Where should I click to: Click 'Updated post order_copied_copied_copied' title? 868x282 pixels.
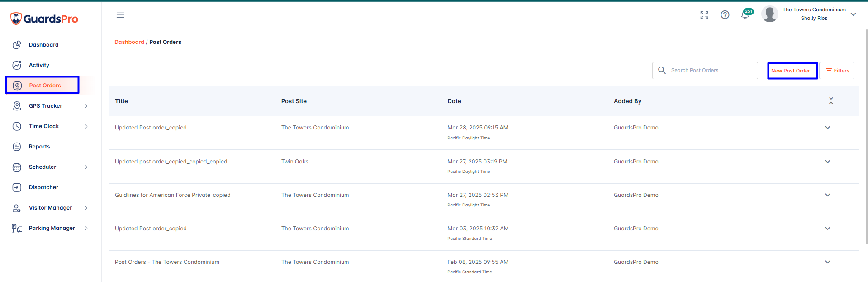click(171, 162)
